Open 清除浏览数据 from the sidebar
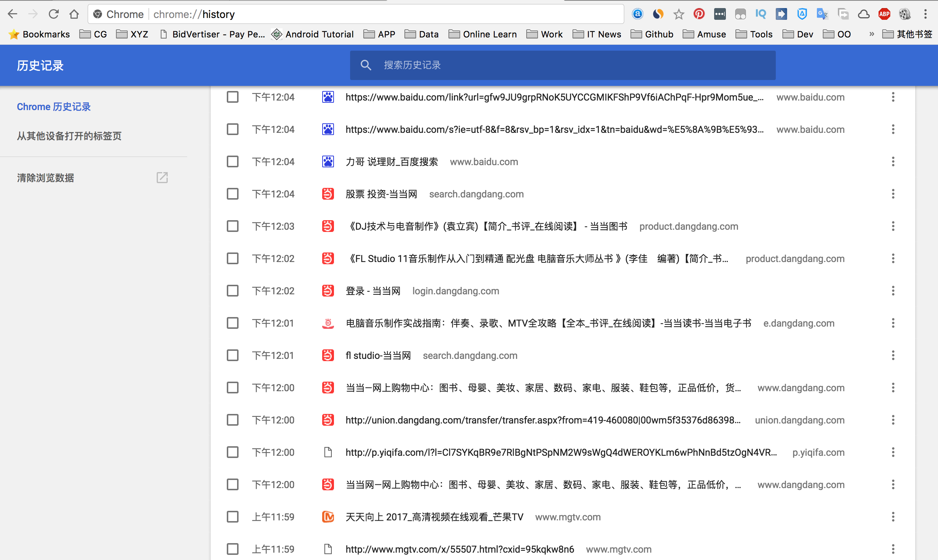938x560 pixels. (45, 178)
